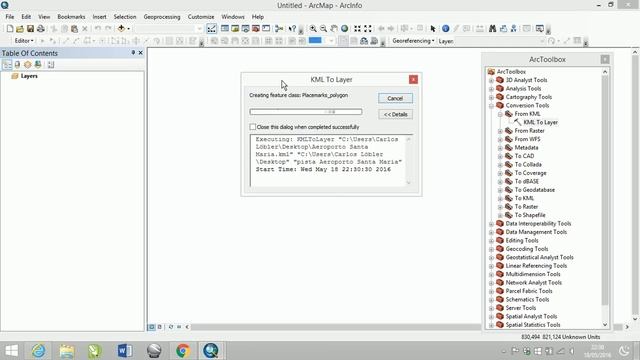
Task: Click the New Map File icon
Action: click(x=10, y=29)
